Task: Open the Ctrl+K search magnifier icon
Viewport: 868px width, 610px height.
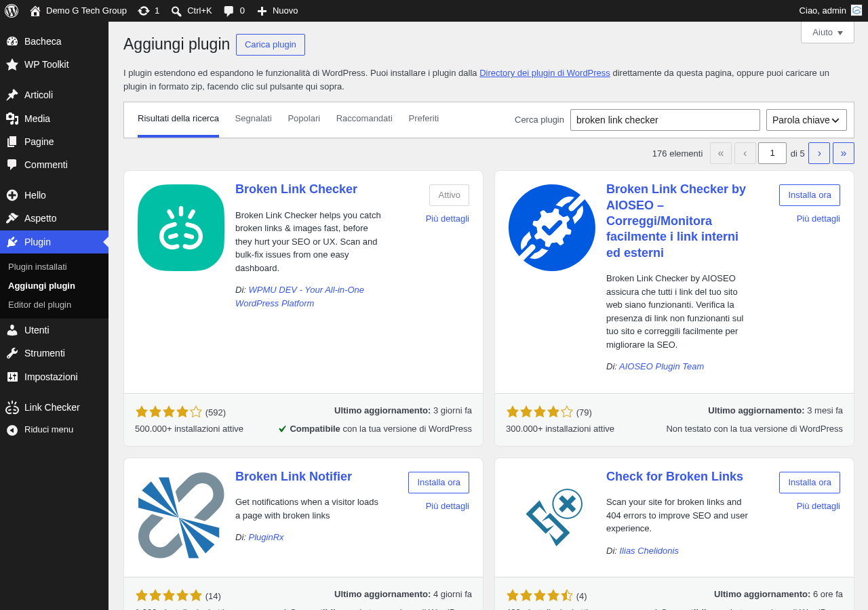Action: point(176,11)
